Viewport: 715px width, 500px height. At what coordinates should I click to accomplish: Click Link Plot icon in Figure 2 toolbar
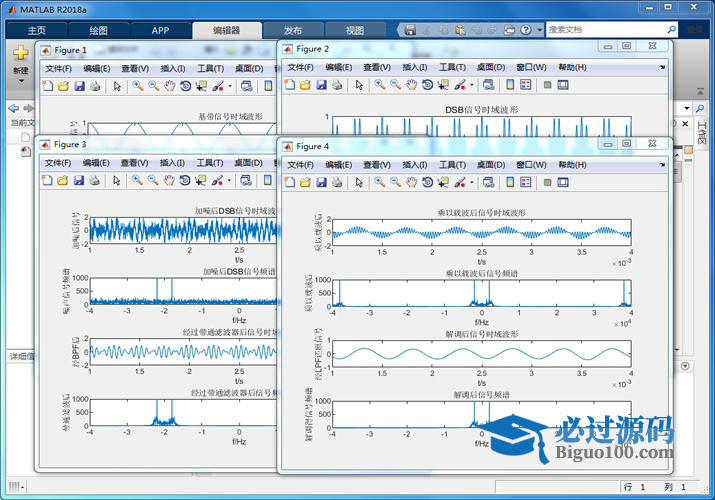point(488,85)
